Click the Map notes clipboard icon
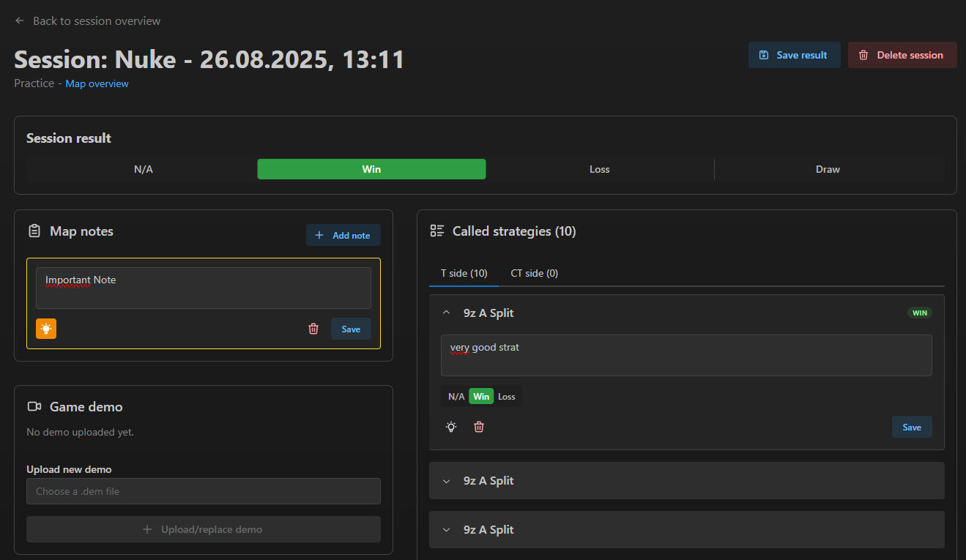966x560 pixels. (34, 231)
